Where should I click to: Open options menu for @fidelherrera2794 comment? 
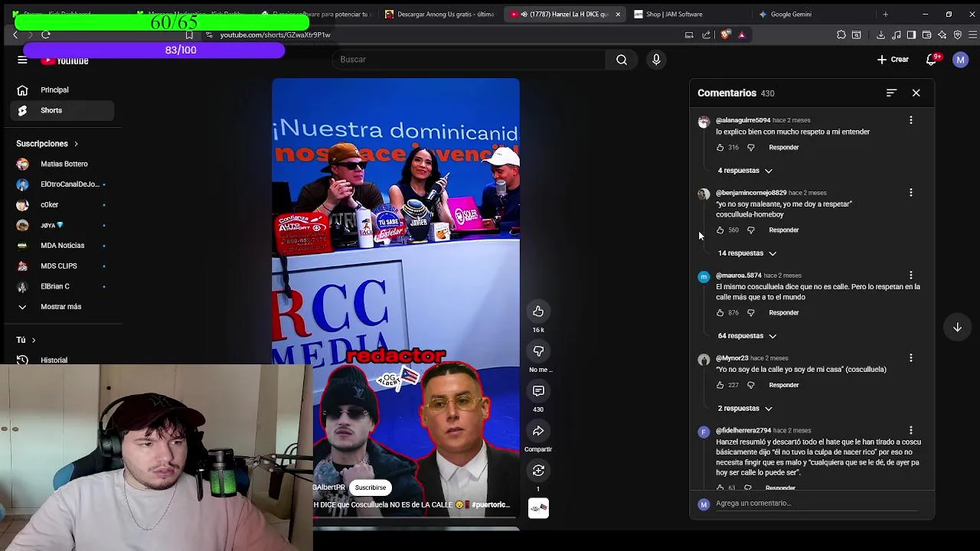pos(910,431)
